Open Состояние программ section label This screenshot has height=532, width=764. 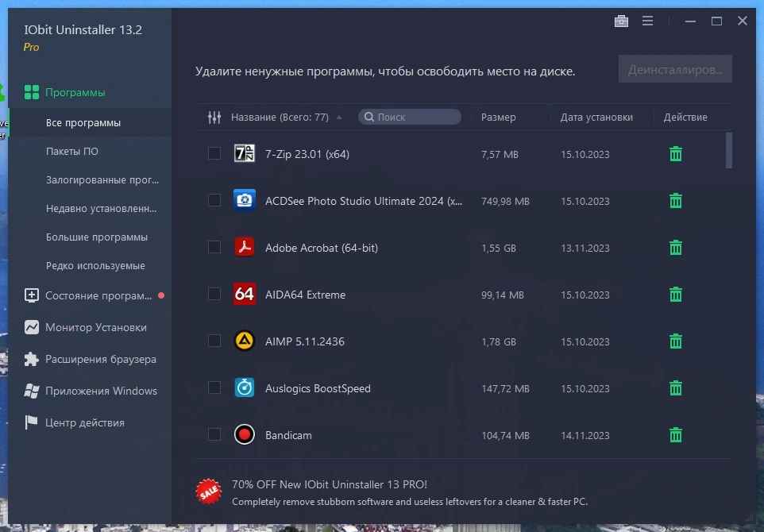98,295
